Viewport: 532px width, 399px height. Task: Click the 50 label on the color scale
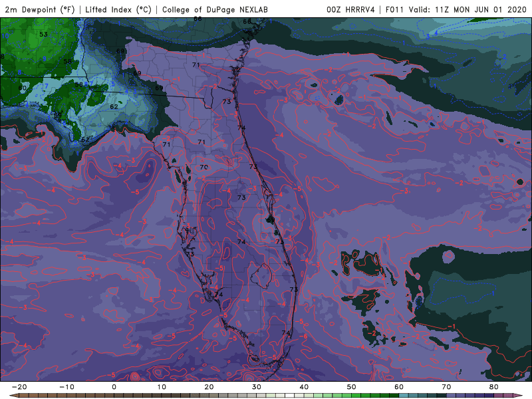[352, 387]
